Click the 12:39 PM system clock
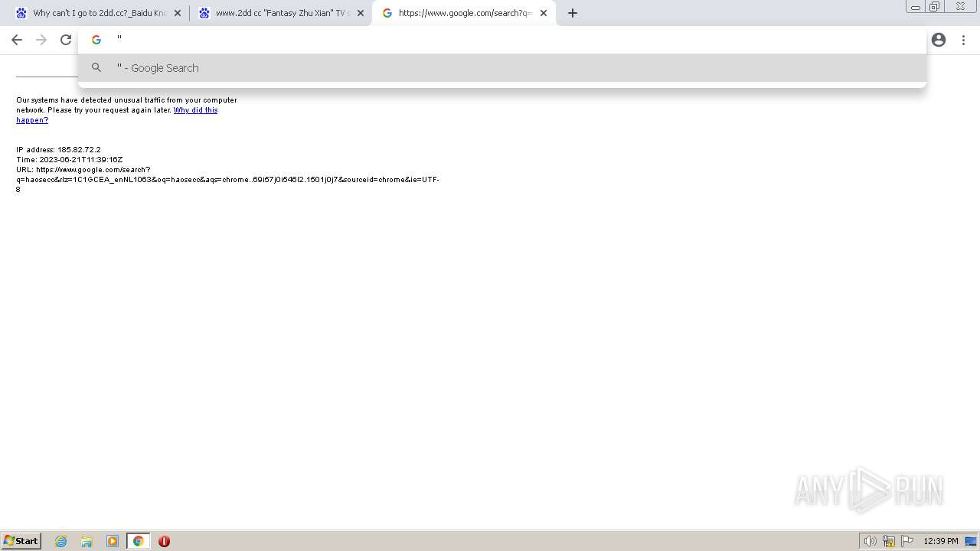 (x=941, y=541)
